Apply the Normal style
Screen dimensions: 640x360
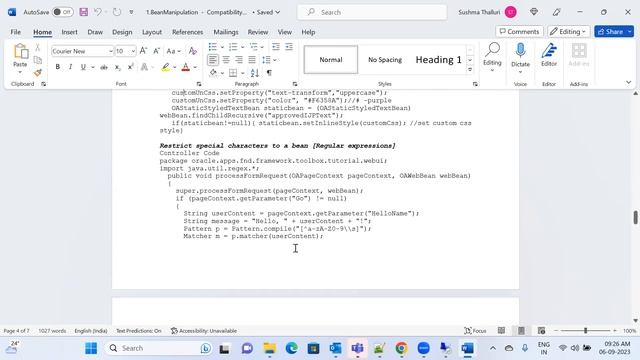pos(331,60)
